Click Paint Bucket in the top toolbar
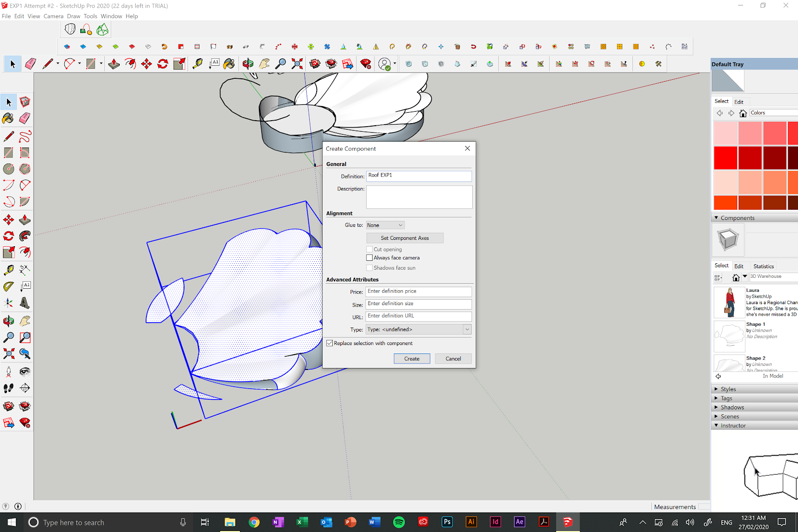Viewport: 798px width, 532px height. (x=229, y=64)
